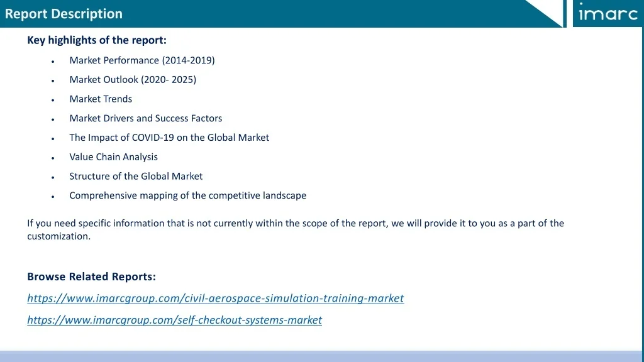Select Market Performance (2014-2019) bullet text

(x=142, y=60)
